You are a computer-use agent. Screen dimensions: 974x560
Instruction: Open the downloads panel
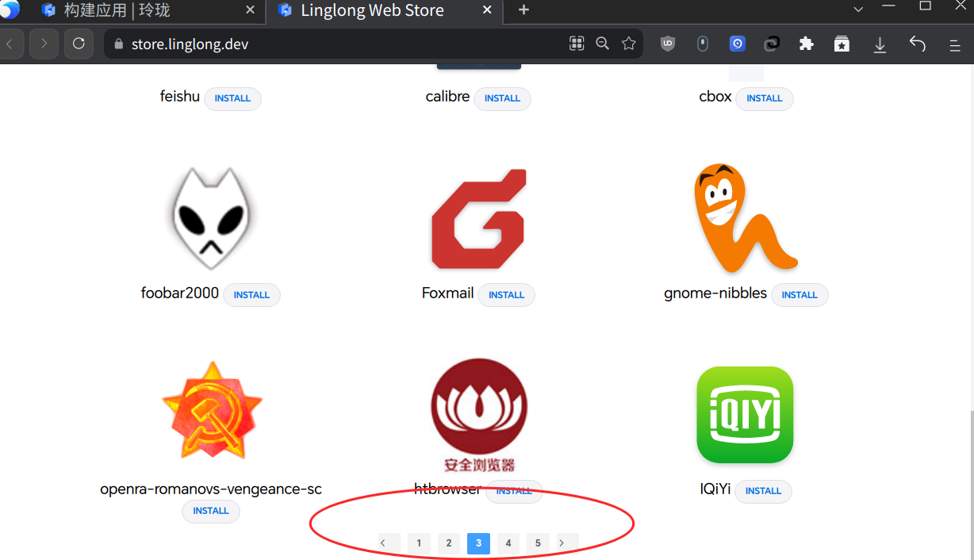880,45
